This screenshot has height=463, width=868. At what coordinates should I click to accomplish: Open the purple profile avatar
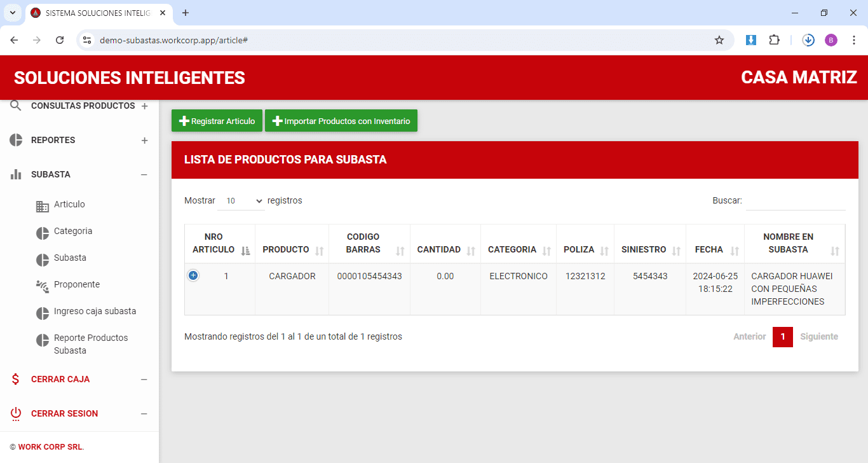(831, 40)
